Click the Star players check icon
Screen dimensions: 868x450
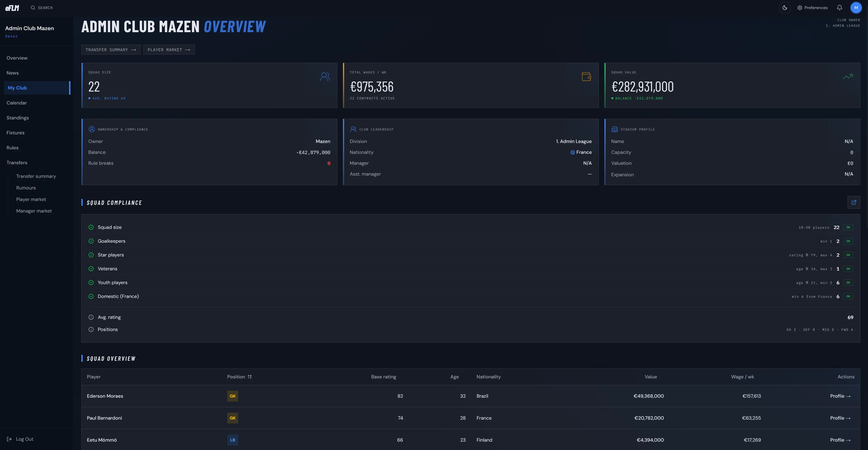click(x=91, y=255)
